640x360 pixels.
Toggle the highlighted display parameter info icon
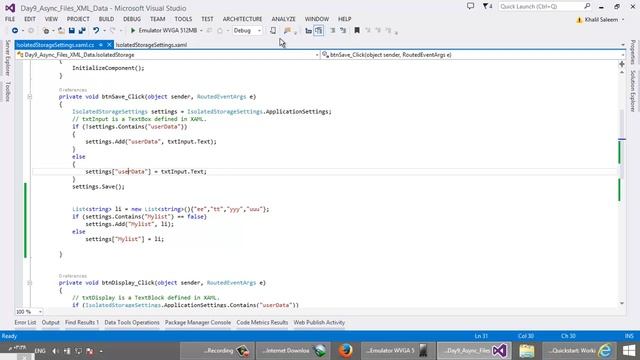click(318, 31)
